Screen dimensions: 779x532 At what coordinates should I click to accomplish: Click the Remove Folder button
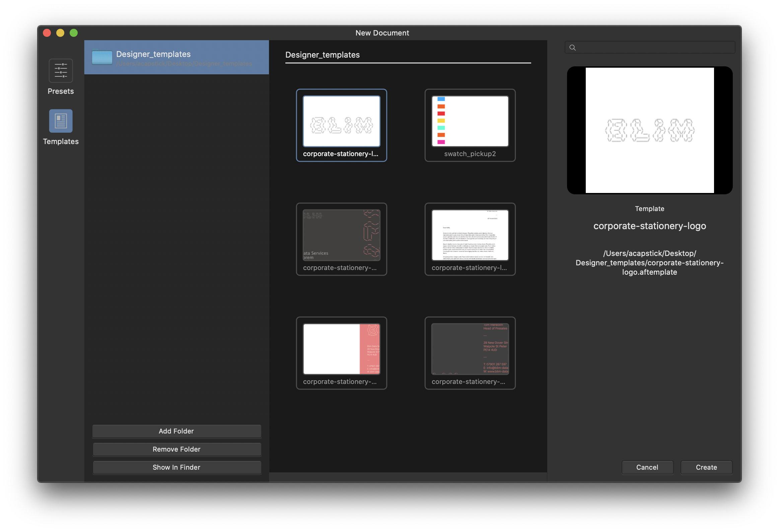[176, 449]
